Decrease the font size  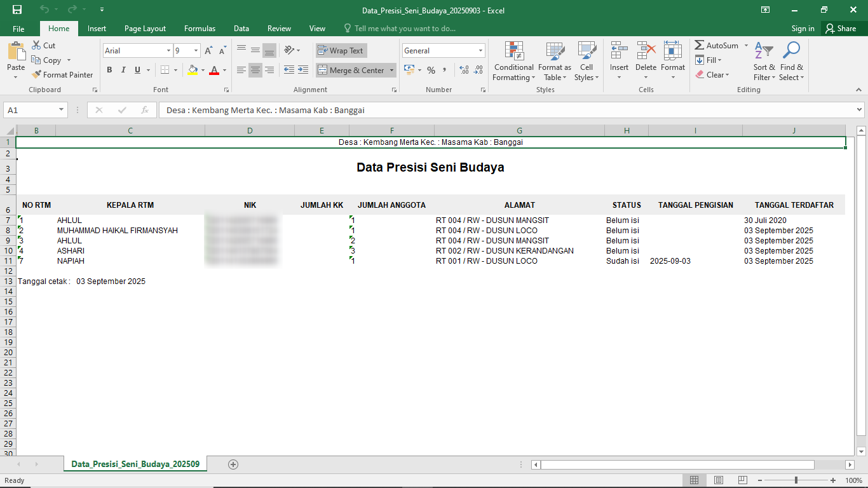pos(222,51)
